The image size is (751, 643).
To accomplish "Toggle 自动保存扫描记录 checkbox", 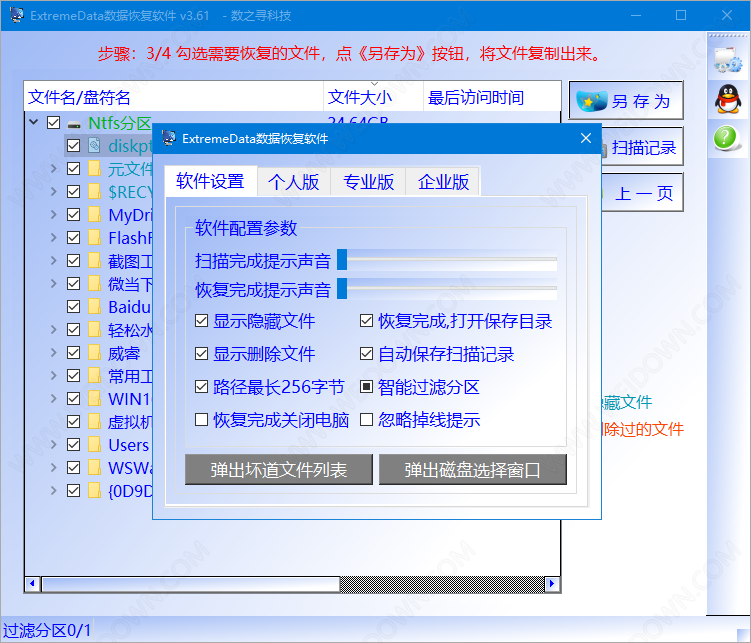I will (x=366, y=354).
